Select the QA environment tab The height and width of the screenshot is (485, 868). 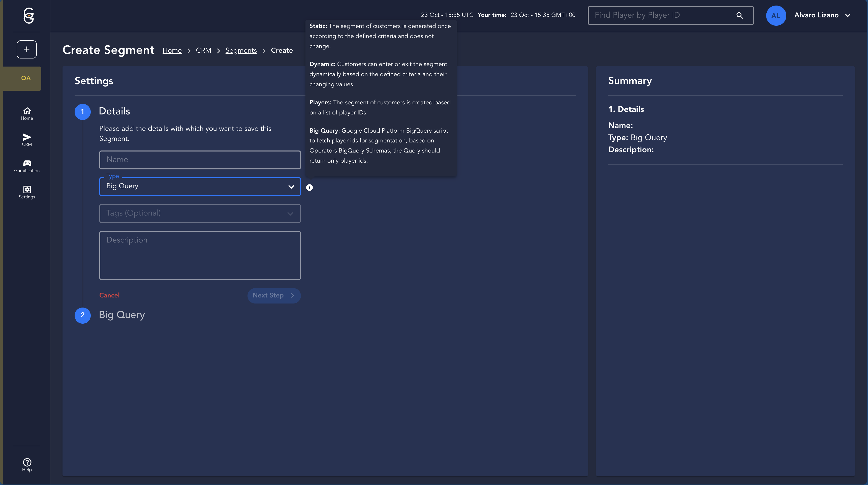[x=26, y=78]
